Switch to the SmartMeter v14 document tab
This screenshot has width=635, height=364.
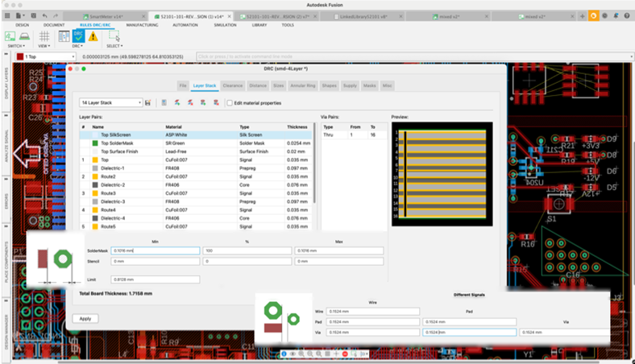[x=106, y=17]
